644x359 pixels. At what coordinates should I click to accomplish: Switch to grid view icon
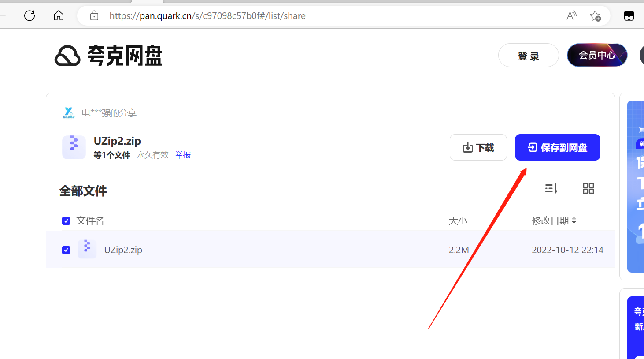pos(588,189)
